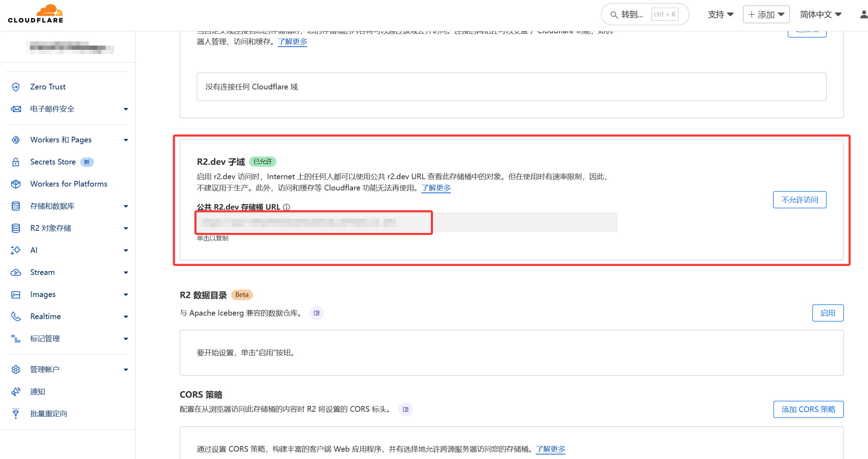868x459 pixels.
Task: Click the Stream cloud icon
Action: point(16,272)
